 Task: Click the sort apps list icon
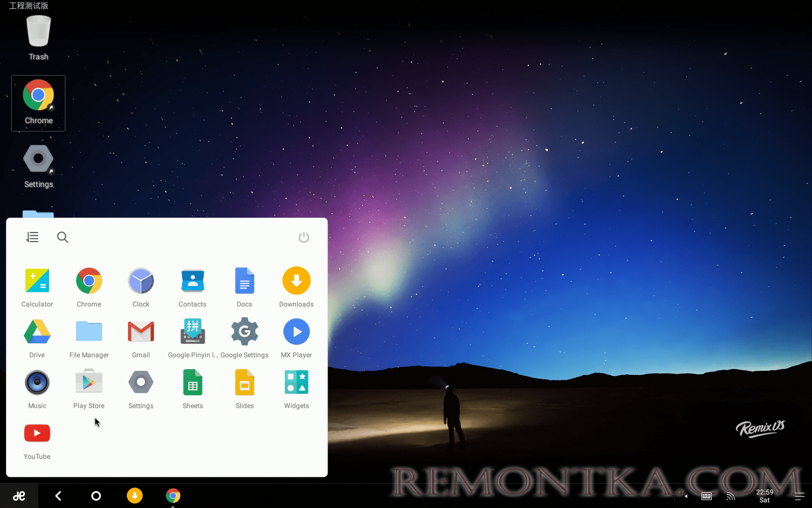(x=33, y=238)
